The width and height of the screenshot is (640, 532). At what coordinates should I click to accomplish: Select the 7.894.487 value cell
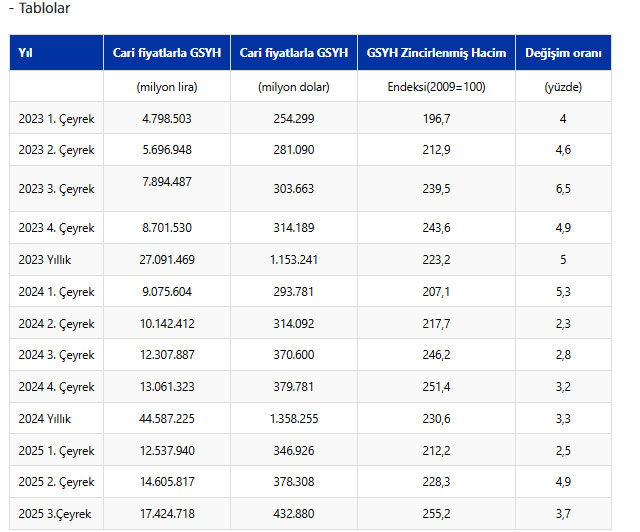[167, 181]
